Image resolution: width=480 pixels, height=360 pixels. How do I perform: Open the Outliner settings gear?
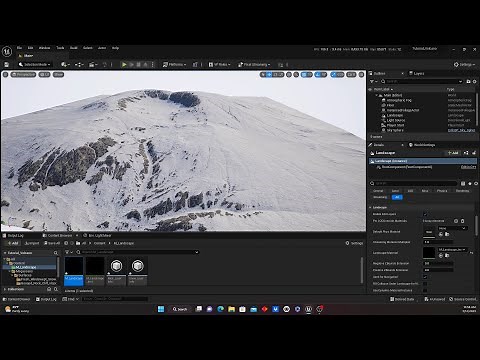pyautogui.click(x=475, y=81)
